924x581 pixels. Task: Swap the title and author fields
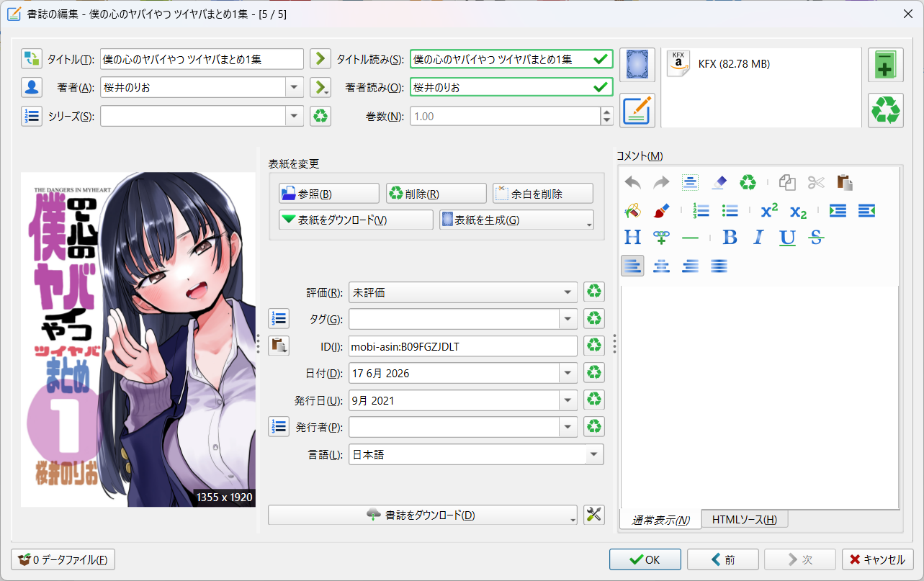(x=32, y=59)
